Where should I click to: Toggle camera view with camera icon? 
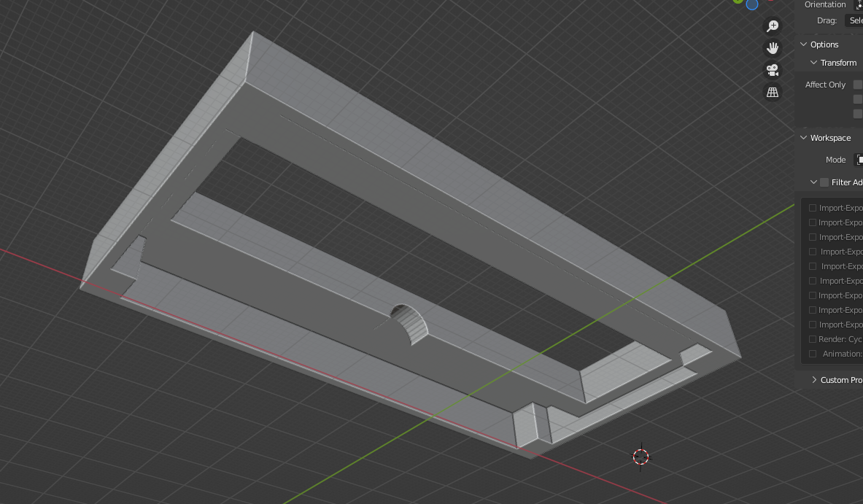click(773, 71)
